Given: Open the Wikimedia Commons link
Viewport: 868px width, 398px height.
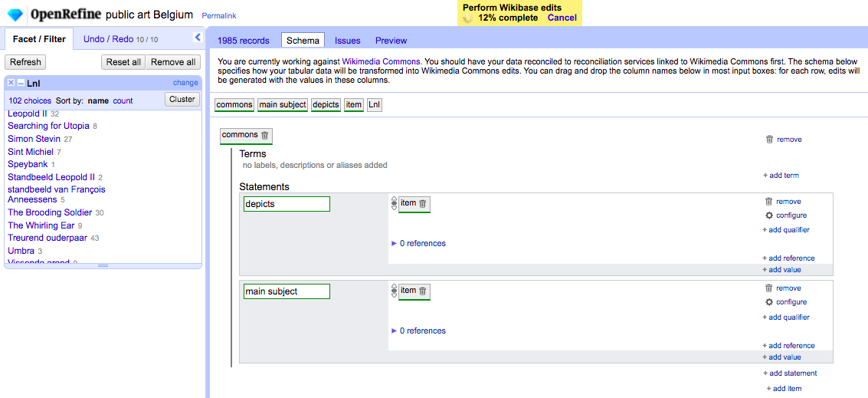Looking at the screenshot, I should click(382, 61).
